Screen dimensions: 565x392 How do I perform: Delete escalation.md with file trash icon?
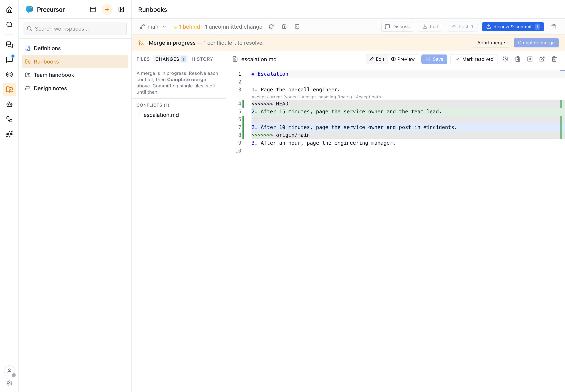554,59
